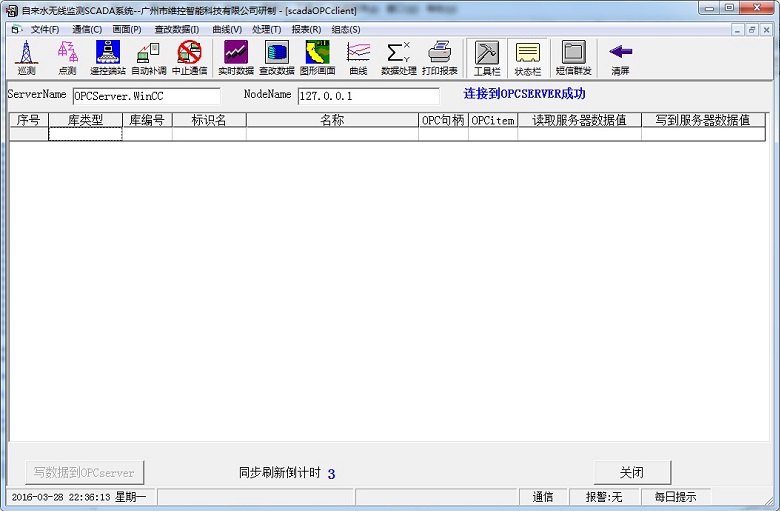Image resolution: width=780 pixels, height=511 pixels.
Task: Click the NodeName input field
Action: click(x=369, y=96)
